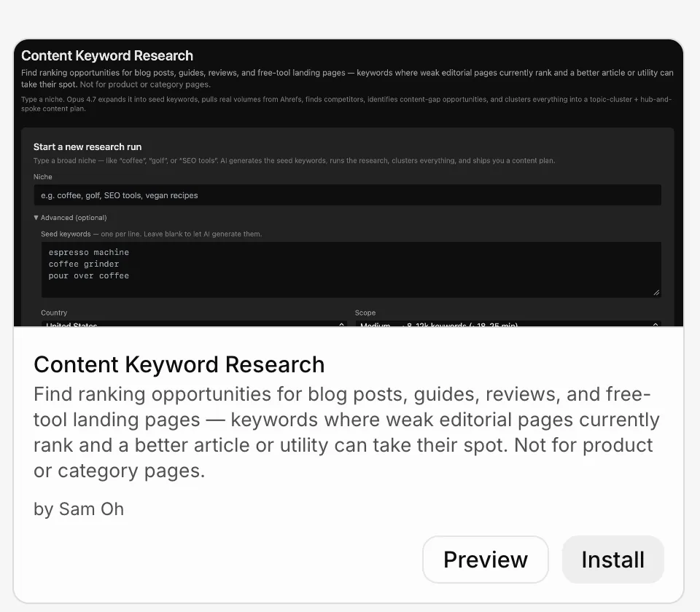Open the Scope dropdown showing Medium

tap(508, 323)
